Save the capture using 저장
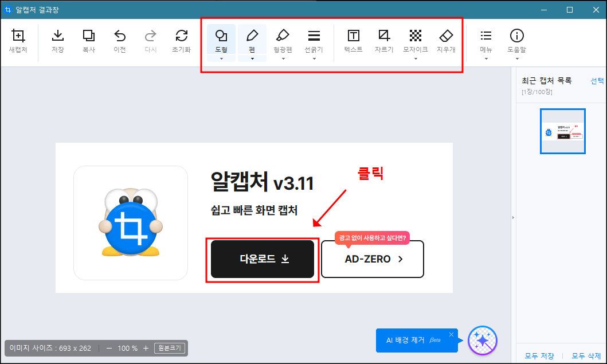 (x=58, y=41)
